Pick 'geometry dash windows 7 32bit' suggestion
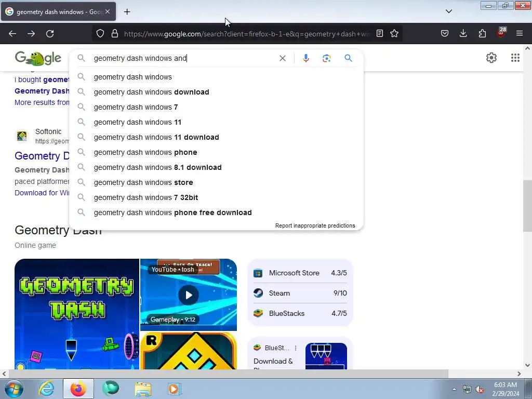Screen dimensions: 532x399 tap(216, 197)
